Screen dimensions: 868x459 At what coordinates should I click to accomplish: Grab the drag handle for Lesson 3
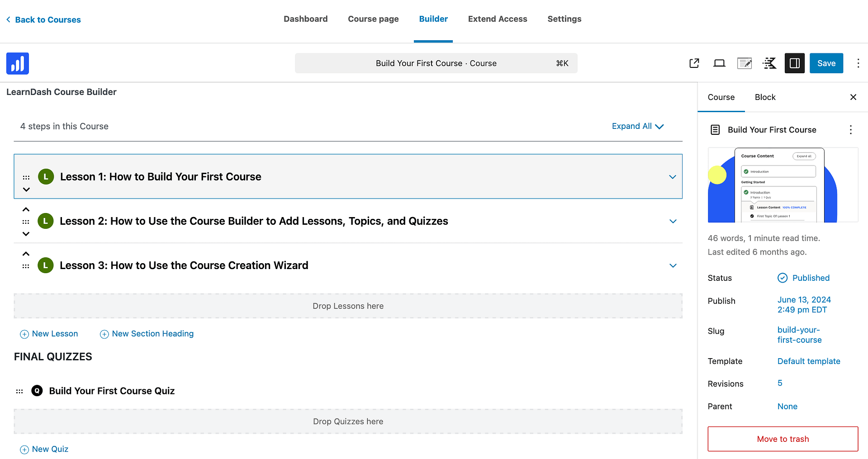(26, 266)
